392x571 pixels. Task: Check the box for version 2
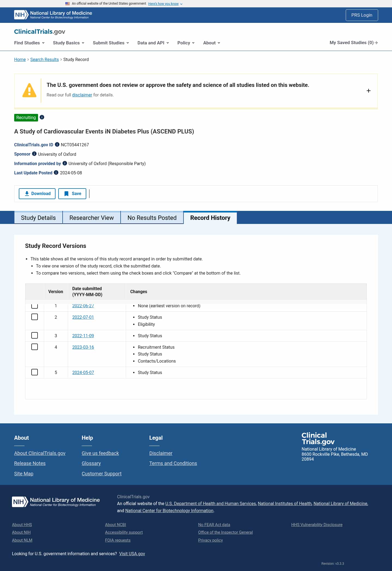tap(35, 317)
